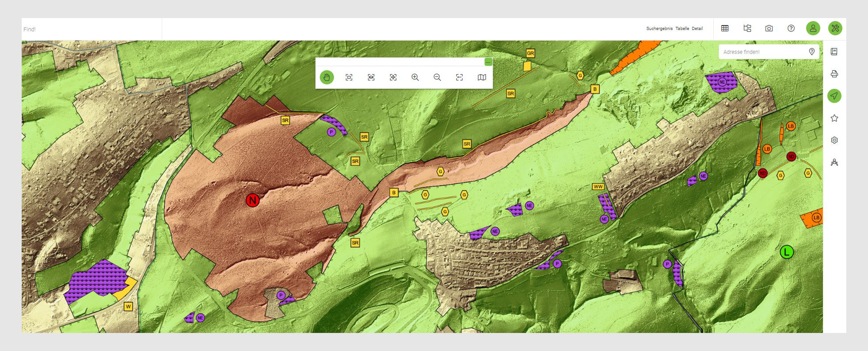The height and width of the screenshot is (351, 868).
Task: Open the compass measuring tool
Action: pyautogui.click(x=834, y=162)
